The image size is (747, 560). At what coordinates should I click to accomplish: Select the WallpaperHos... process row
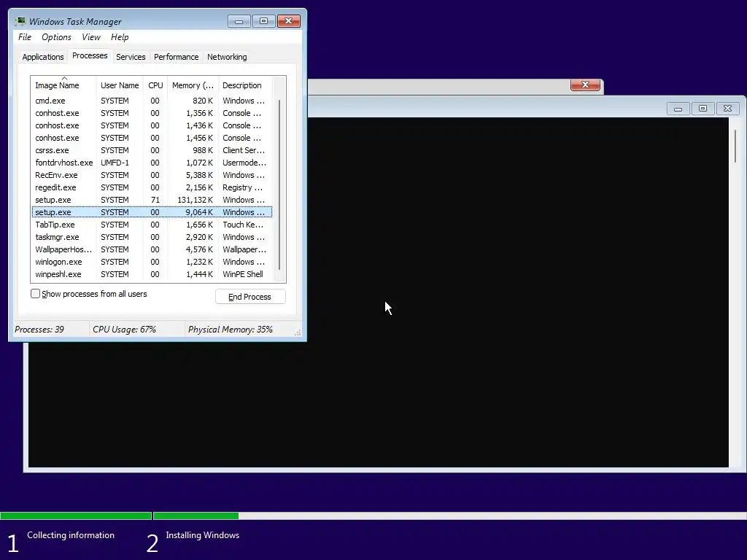pyautogui.click(x=152, y=249)
